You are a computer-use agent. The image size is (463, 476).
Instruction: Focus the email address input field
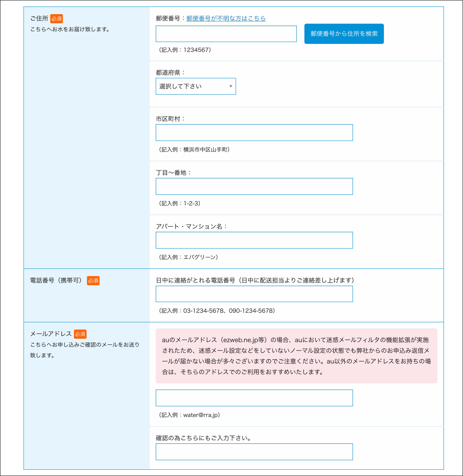coord(254,398)
